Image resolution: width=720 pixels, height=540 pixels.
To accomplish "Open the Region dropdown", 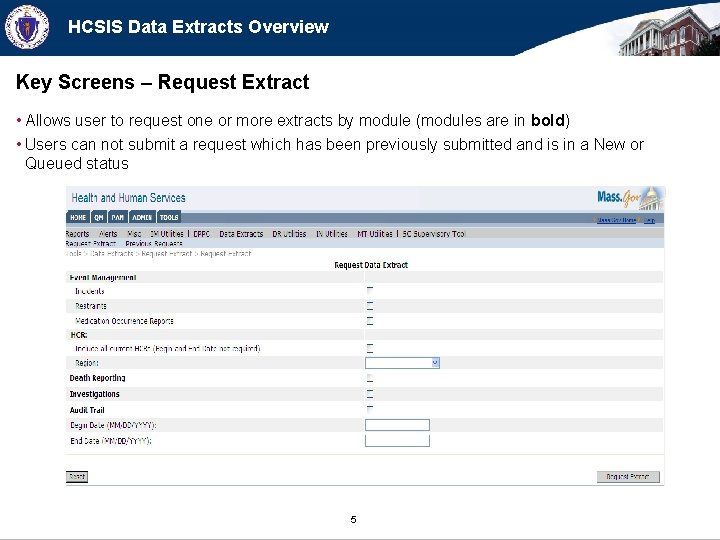I will 402,363.
